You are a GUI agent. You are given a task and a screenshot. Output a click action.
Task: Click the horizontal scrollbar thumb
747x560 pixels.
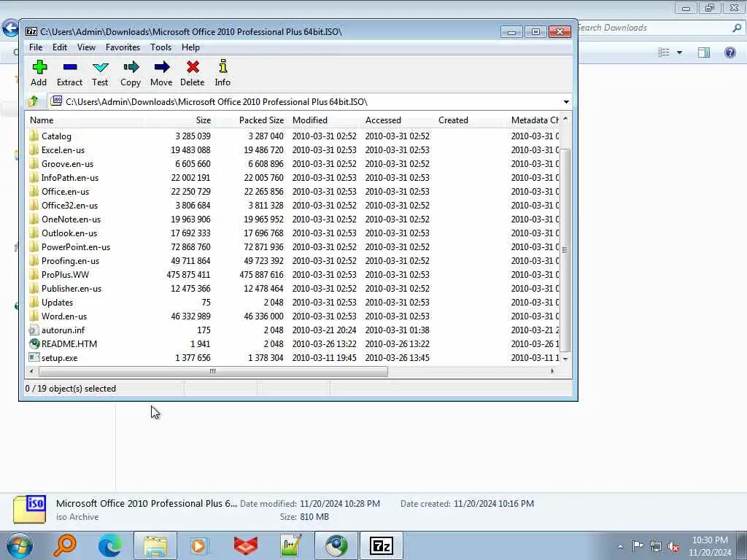[213, 371]
